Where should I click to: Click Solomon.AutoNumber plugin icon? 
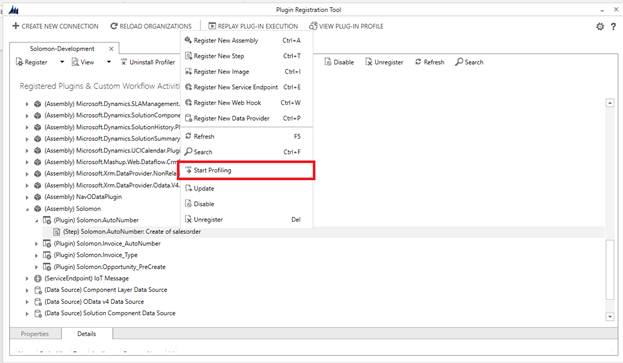[x=47, y=220]
